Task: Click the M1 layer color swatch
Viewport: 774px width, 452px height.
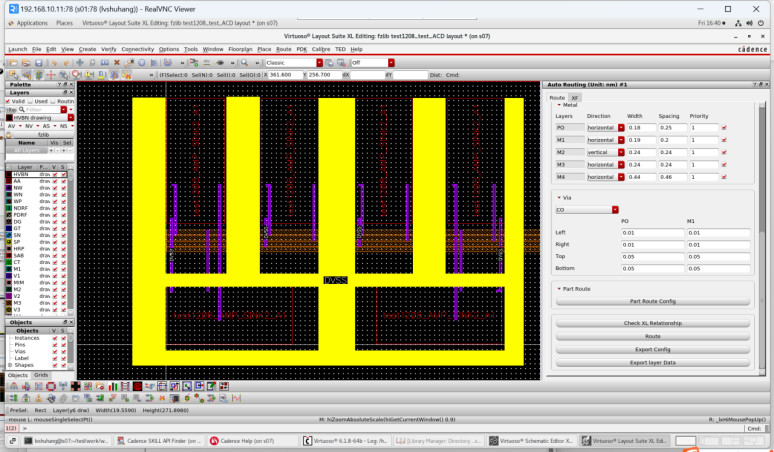Action: point(9,269)
